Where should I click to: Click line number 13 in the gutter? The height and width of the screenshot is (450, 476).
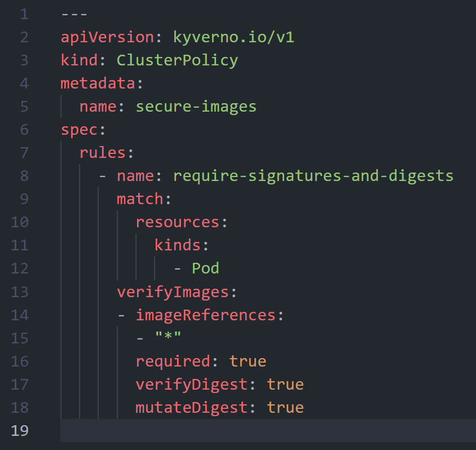(x=20, y=292)
